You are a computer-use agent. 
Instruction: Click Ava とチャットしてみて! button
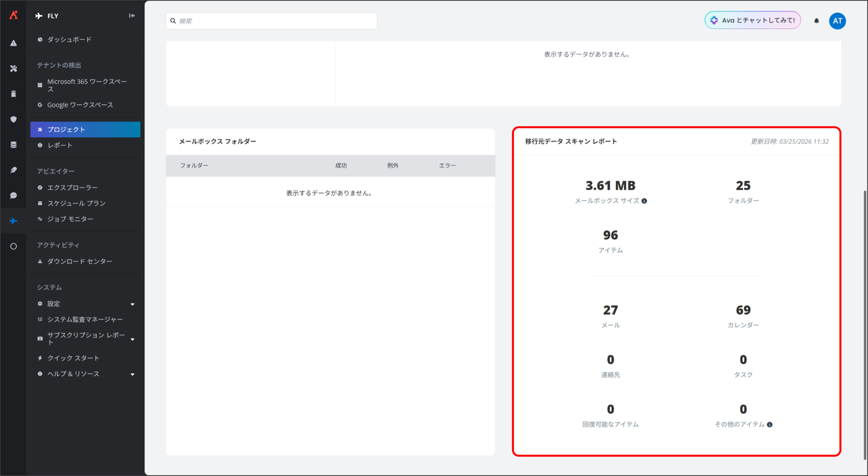tap(753, 20)
